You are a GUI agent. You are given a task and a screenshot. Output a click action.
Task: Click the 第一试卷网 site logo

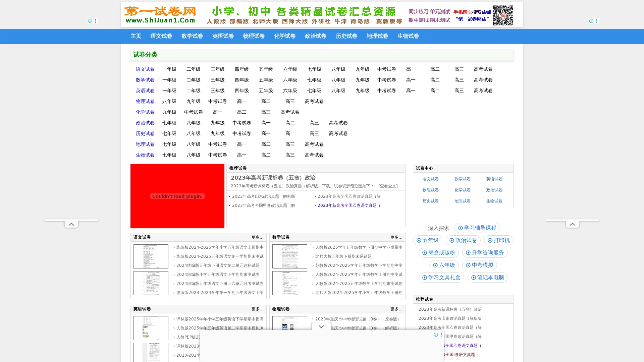[x=160, y=15]
